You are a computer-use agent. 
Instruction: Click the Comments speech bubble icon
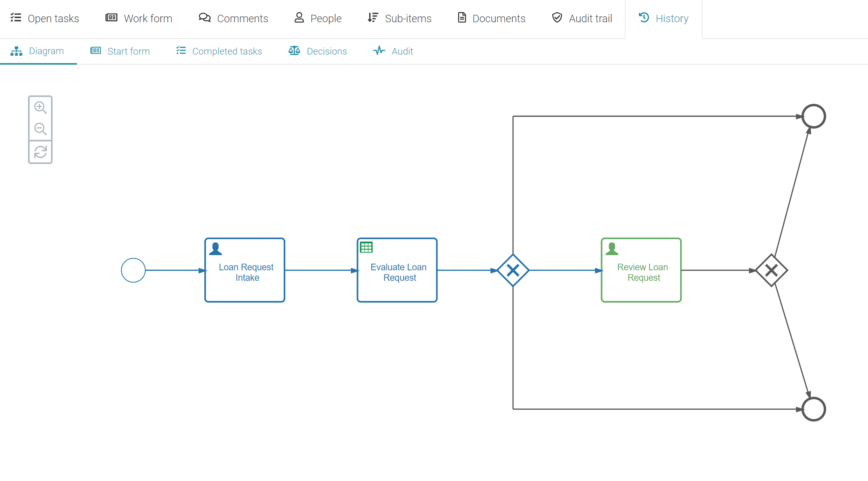(x=204, y=18)
